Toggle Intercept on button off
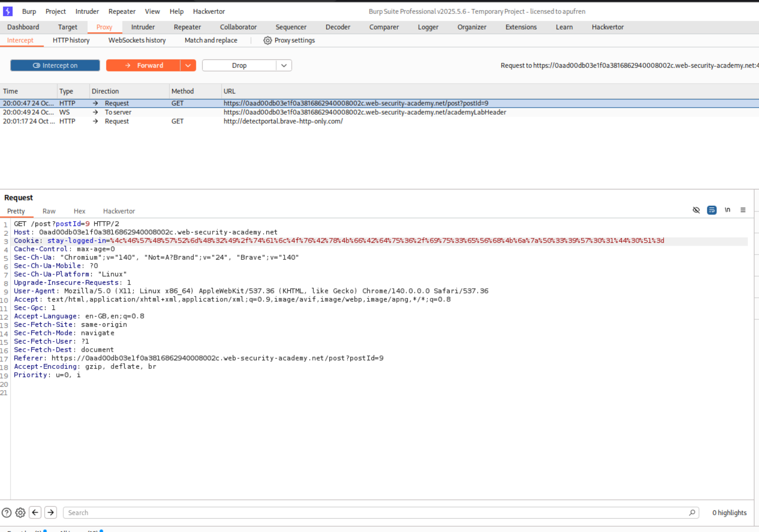The image size is (759, 532). (x=55, y=65)
